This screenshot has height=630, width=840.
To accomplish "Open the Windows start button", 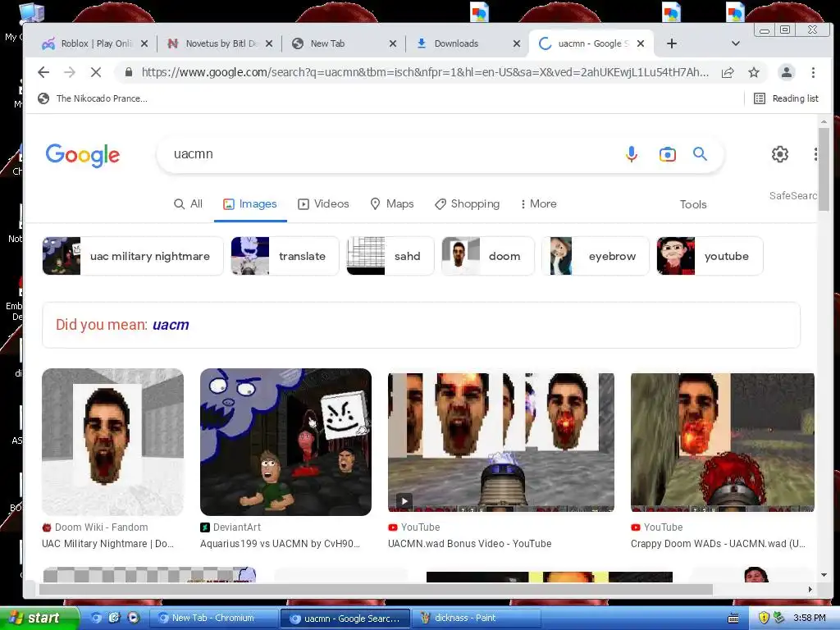I will pyautogui.click(x=39, y=619).
